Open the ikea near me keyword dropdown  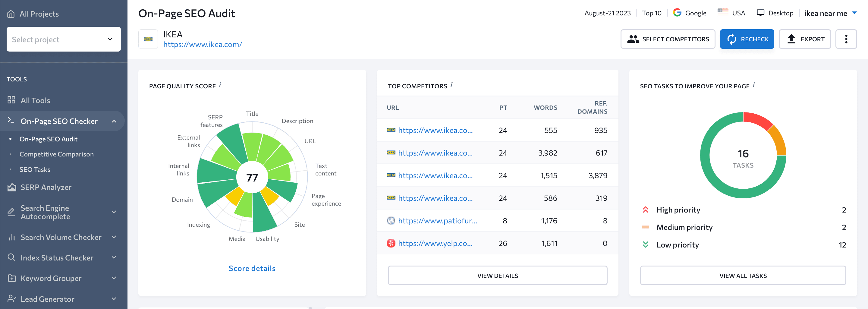pos(830,13)
